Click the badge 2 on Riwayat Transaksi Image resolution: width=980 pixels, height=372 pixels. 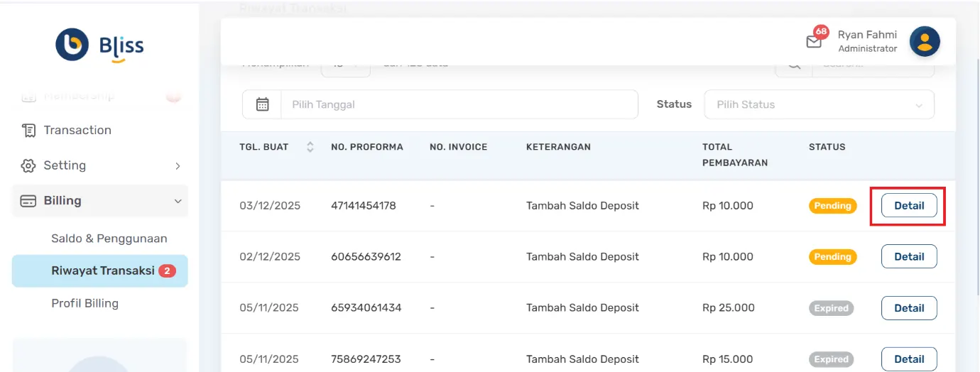point(167,270)
